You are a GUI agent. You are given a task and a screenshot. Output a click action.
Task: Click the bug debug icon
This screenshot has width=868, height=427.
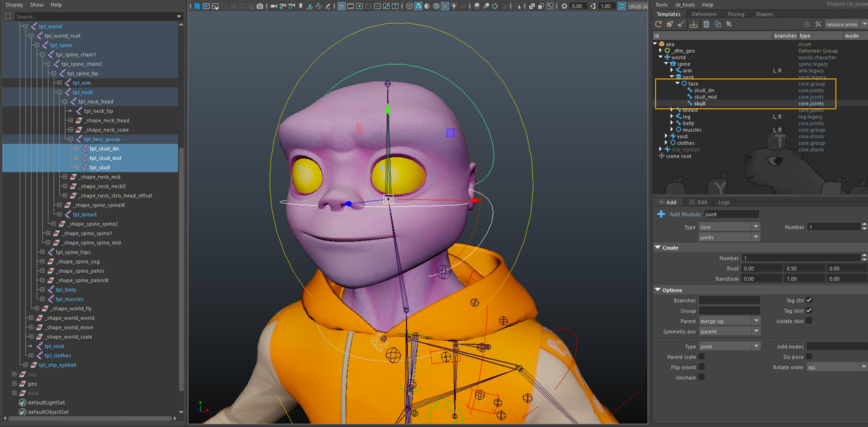pos(807,25)
